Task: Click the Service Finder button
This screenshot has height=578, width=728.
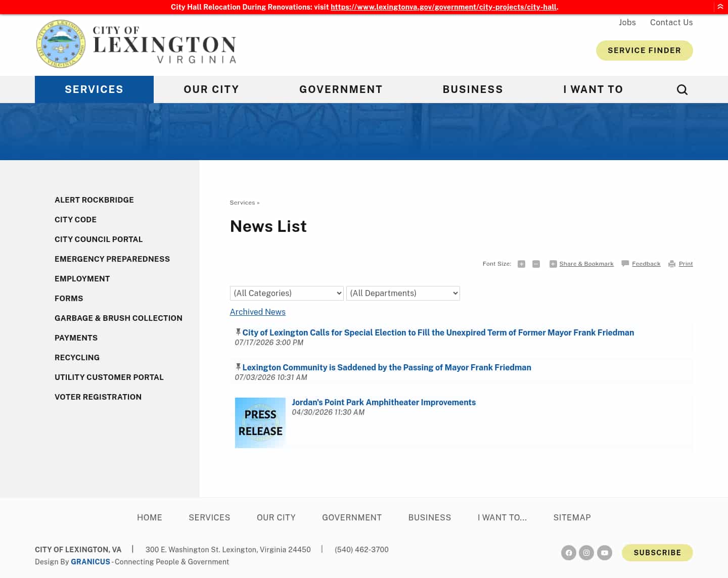Action: coord(644,51)
